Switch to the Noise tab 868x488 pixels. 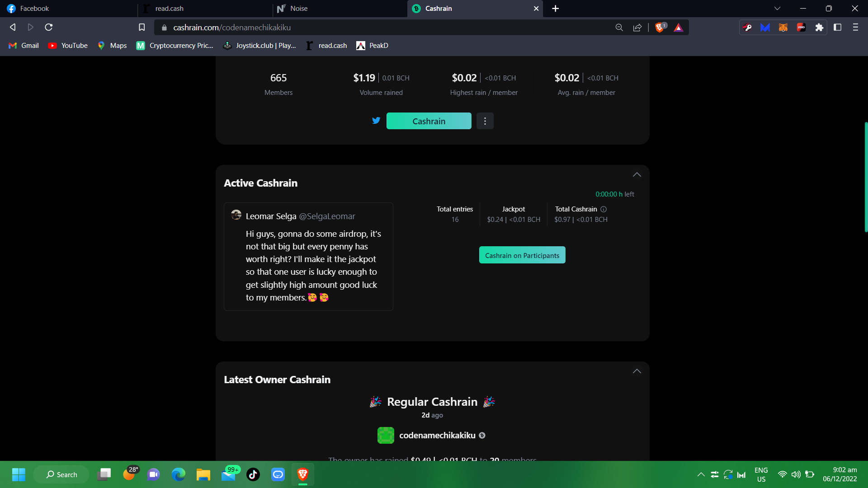pos(340,9)
